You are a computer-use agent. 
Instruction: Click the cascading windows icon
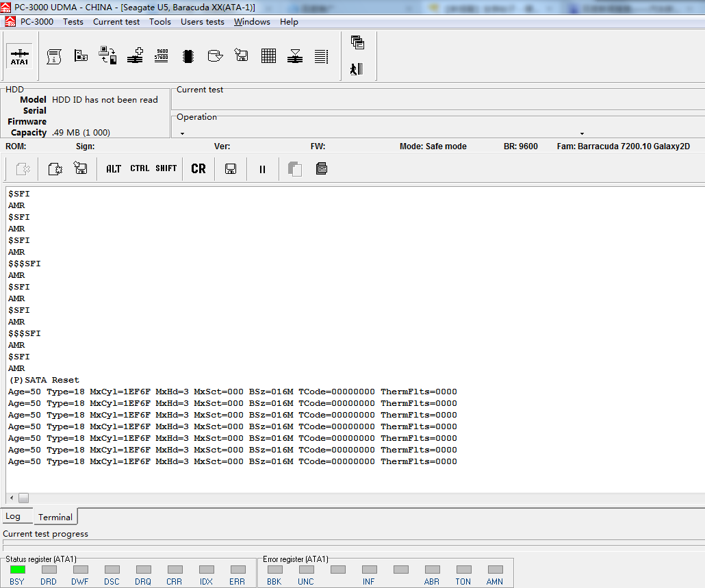coord(357,42)
